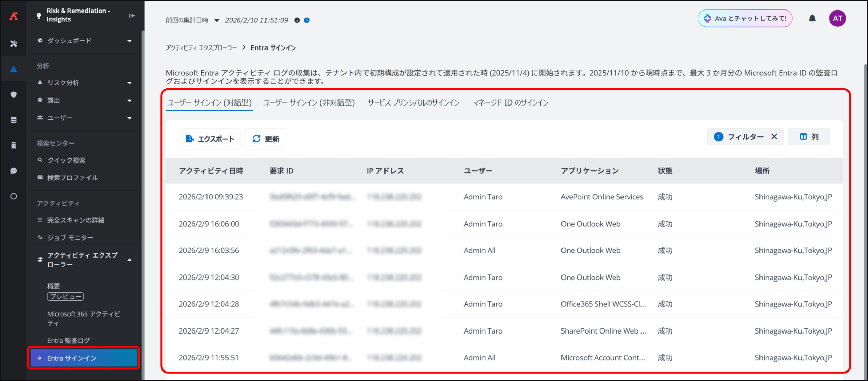This screenshot has height=381, width=868.
Task: Switch to ユーザー サインイン (非対話型) tab
Action: [309, 102]
